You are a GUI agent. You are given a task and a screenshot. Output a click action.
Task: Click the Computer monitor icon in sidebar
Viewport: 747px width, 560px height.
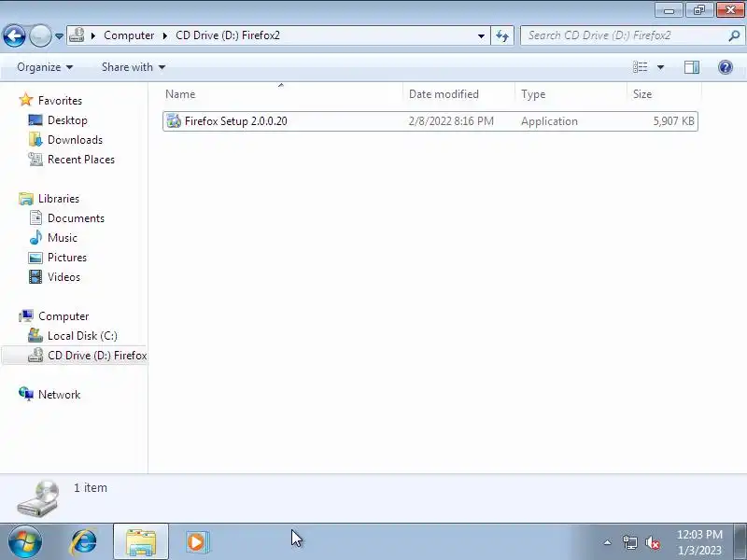point(26,315)
